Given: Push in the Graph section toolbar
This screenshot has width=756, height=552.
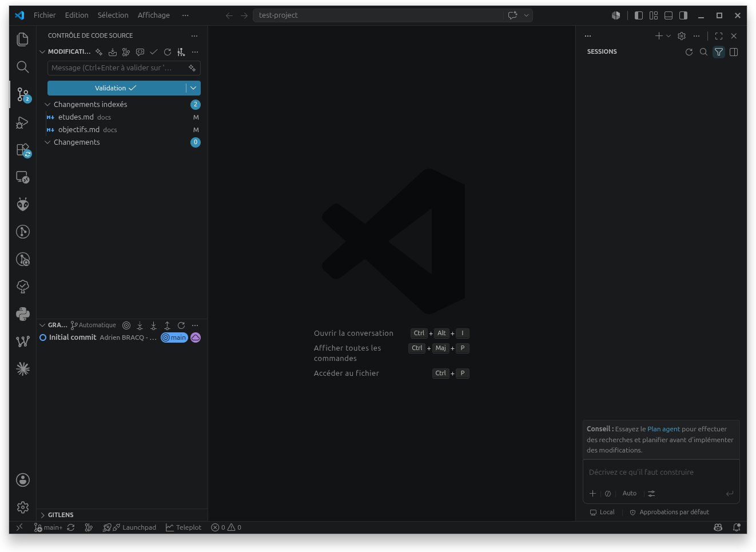Looking at the screenshot, I should 167,325.
